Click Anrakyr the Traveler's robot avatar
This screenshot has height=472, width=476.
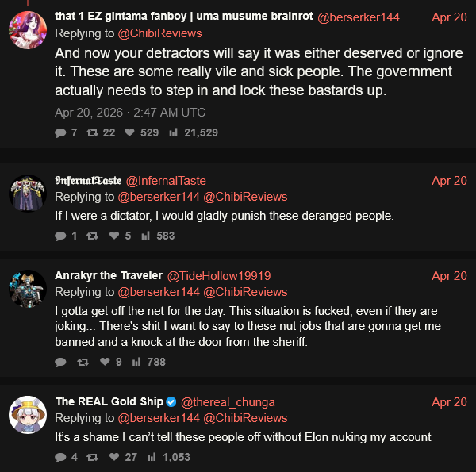click(x=28, y=289)
